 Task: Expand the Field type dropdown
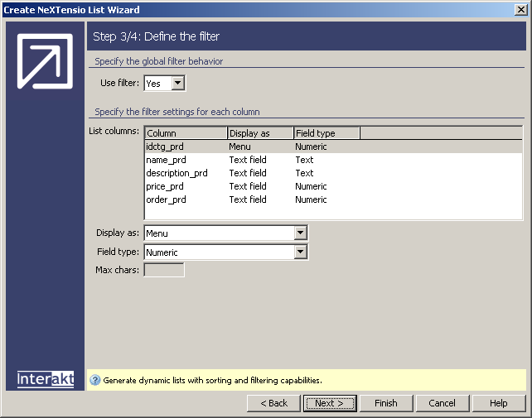[x=301, y=252]
